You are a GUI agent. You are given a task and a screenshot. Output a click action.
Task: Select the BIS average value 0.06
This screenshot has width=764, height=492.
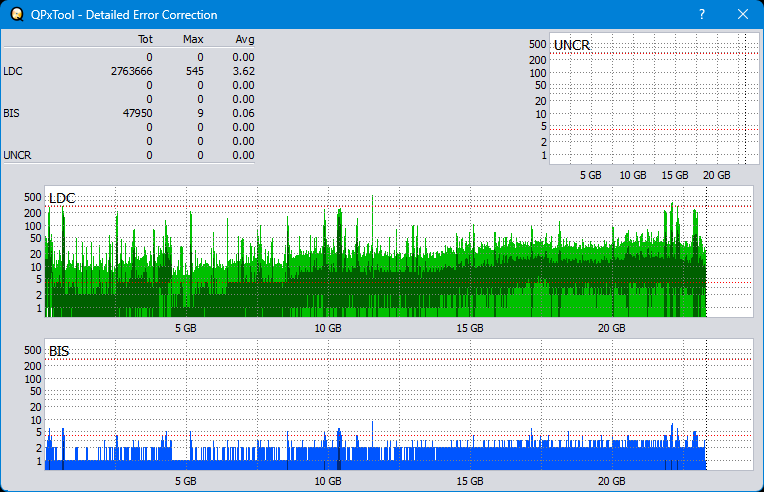coord(243,113)
